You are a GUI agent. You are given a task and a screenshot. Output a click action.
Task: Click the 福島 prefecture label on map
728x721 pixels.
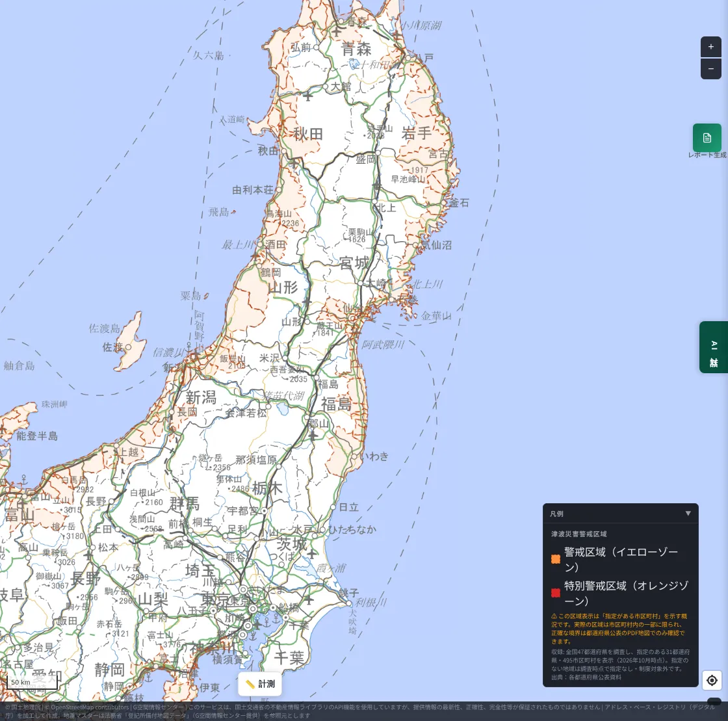(336, 404)
